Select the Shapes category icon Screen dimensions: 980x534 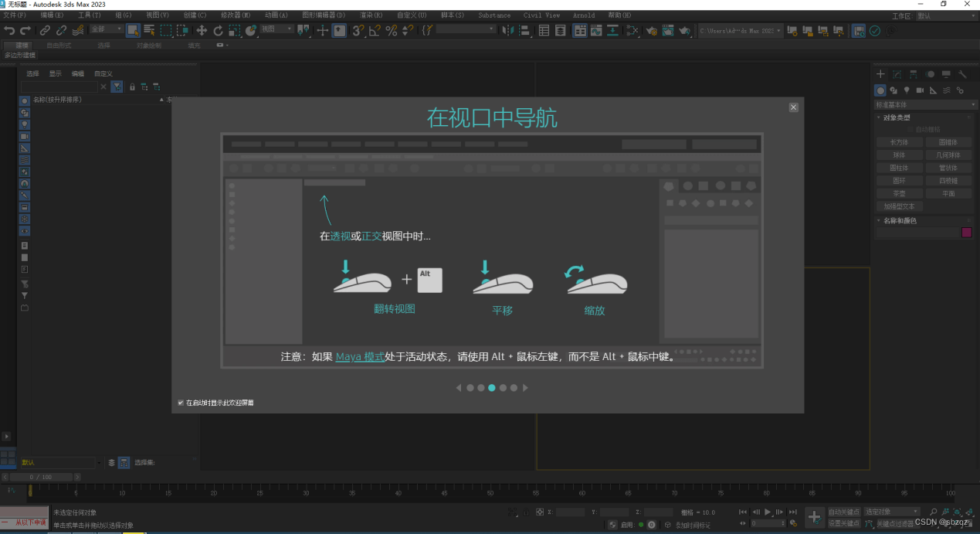(x=894, y=90)
